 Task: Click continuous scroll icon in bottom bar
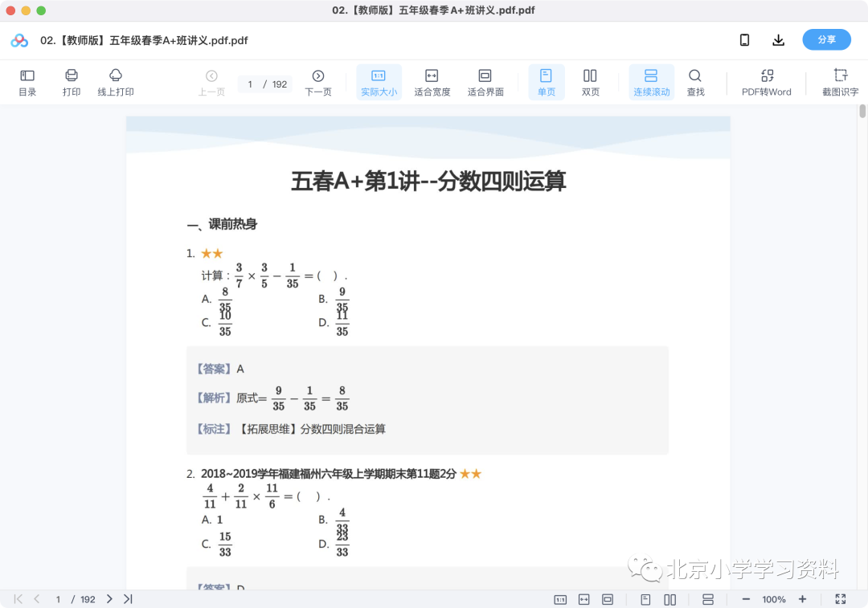coord(708,600)
